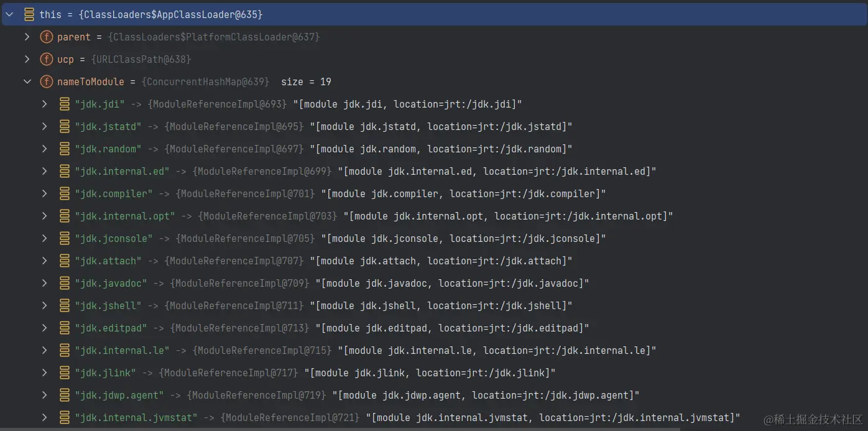The width and height of the screenshot is (868, 431).
Task: Expand the "jdk.editpad" entry
Action: 44,328
